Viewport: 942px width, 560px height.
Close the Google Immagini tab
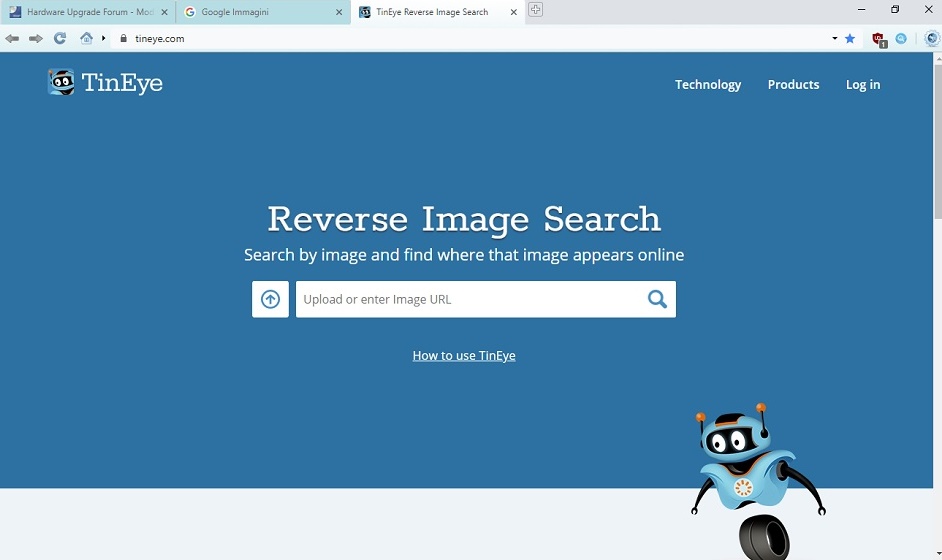tap(339, 12)
